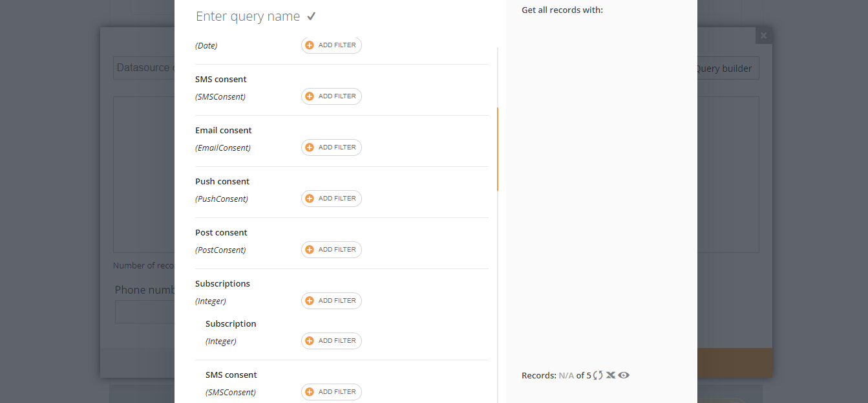Click plus icon for Push consent filter
This screenshot has width=868, height=403.
pyautogui.click(x=310, y=199)
